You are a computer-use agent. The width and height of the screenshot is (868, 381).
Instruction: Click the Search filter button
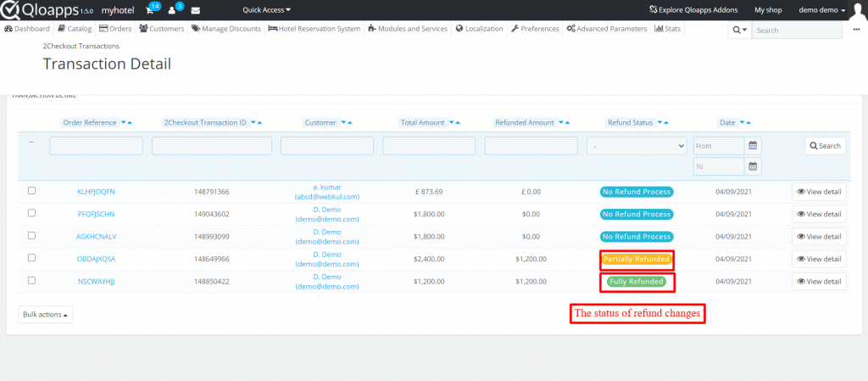825,146
